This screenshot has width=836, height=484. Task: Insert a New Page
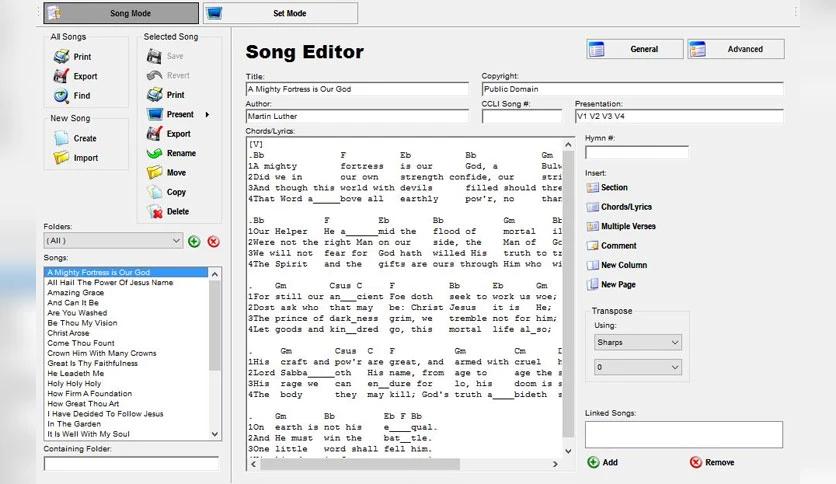pos(611,285)
